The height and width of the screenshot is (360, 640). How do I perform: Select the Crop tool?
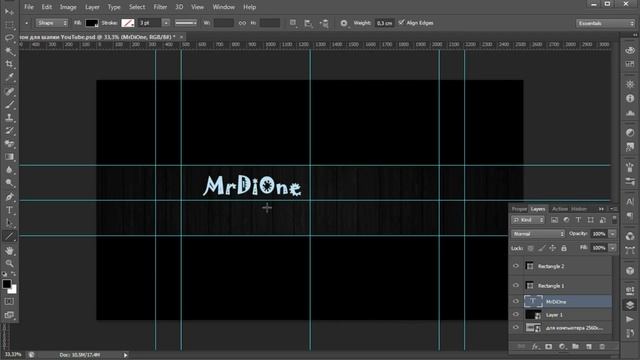coord(9,64)
